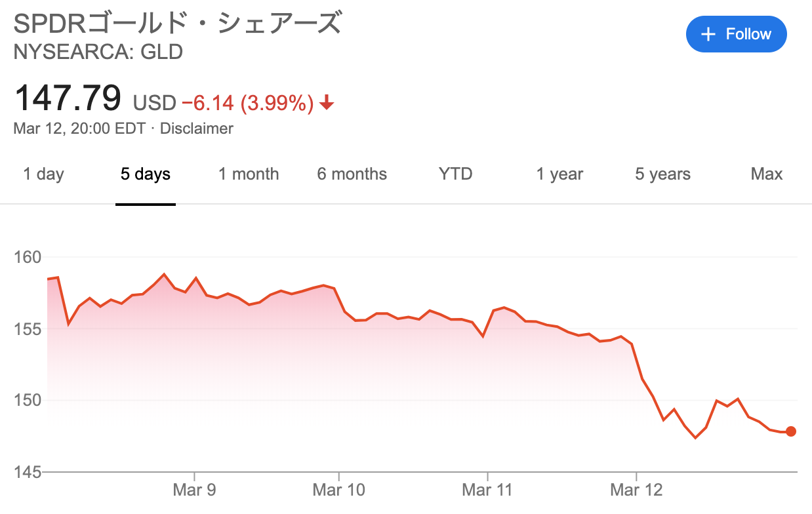Click the red down arrow price indicator
This screenshot has height=514, width=812.
point(327,103)
